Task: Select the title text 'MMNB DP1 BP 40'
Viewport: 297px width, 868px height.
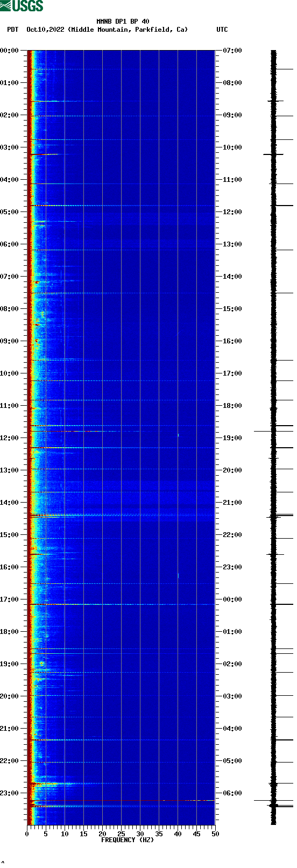Action: coord(123,22)
